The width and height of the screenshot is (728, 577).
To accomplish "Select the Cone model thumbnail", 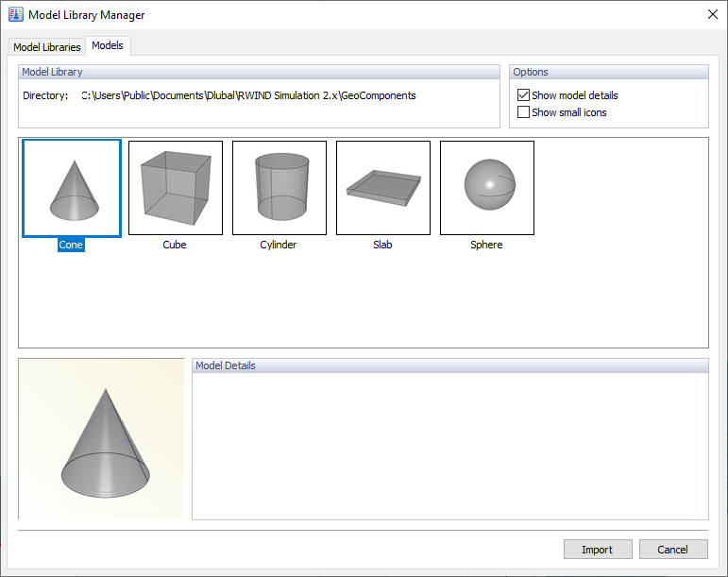I will (72, 188).
